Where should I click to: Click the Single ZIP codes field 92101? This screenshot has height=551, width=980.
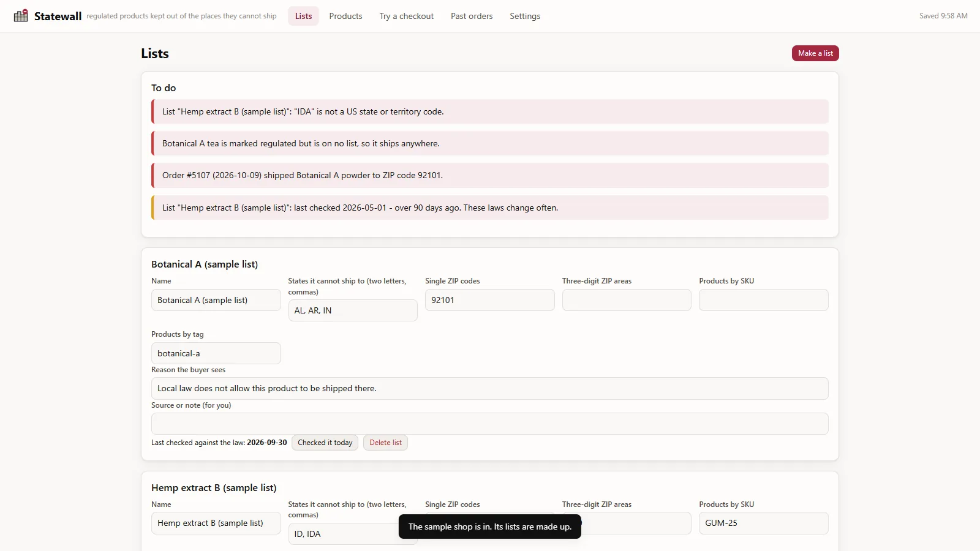pos(489,300)
